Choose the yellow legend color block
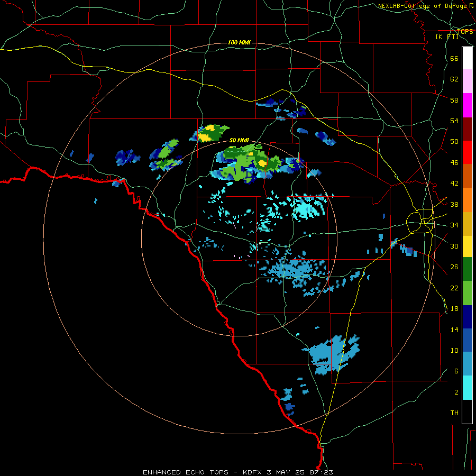This screenshot has width=476, height=476. click(467, 246)
